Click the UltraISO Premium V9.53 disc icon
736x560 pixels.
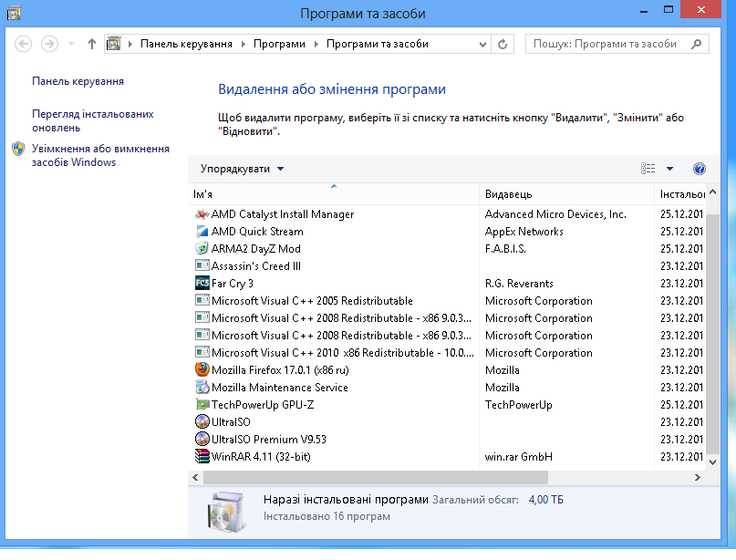[x=202, y=440]
